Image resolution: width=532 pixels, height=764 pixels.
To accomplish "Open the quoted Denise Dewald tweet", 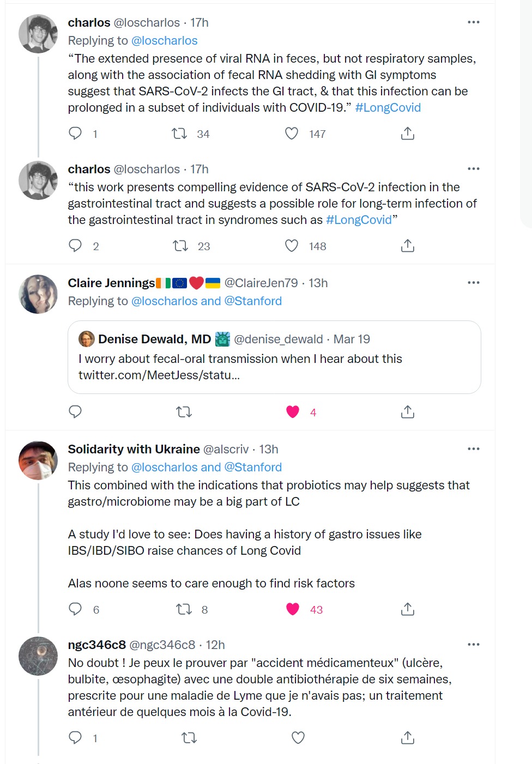I will click(x=274, y=357).
